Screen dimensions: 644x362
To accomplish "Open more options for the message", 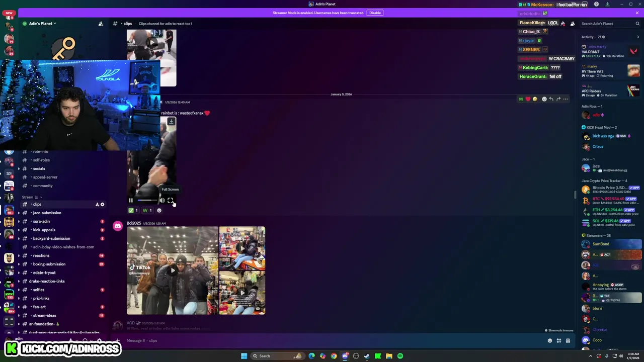I will 566,99.
